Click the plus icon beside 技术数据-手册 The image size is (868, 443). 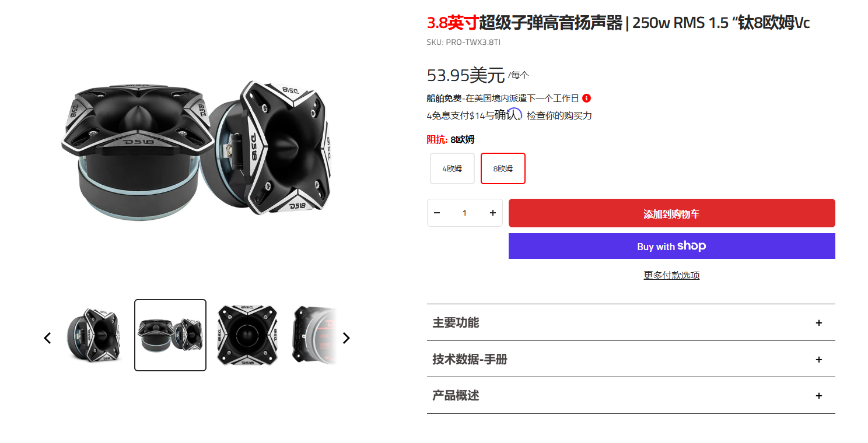pos(819,360)
